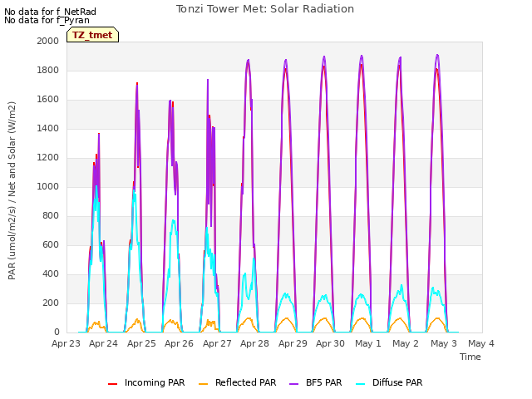Click the 200 y-axis tick label
Viewport: 532px width, 399px height.
click(51, 303)
